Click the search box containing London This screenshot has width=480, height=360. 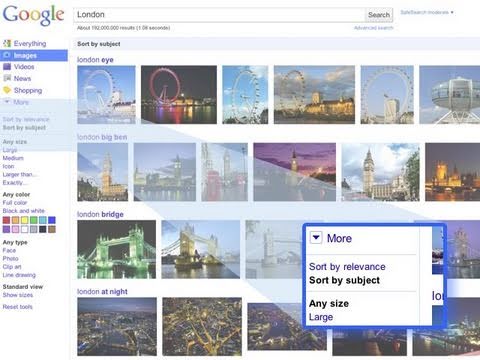tap(219, 15)
